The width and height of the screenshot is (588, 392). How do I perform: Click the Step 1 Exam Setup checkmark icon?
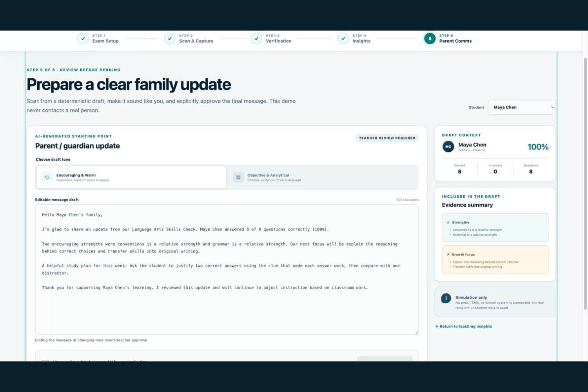pyautogui.click(x=83, y=38)
